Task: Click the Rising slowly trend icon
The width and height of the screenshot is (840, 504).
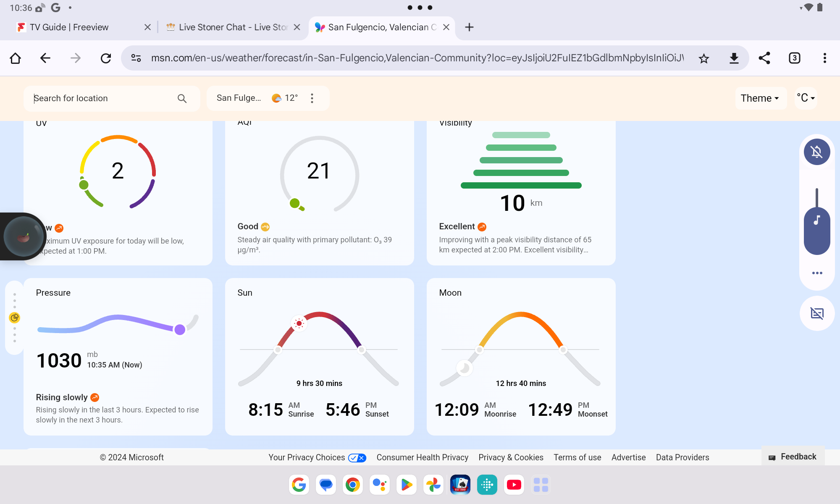Action: click(x=95, y=397)
